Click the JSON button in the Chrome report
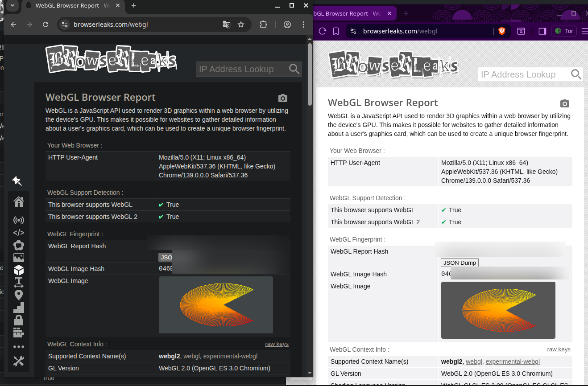Image resolution: width=588 pixels, height=386 pixels. coord(165,257)
